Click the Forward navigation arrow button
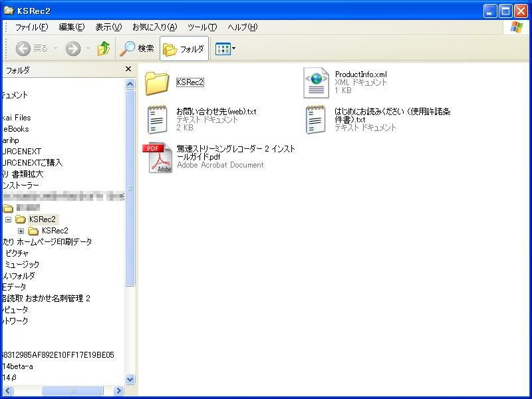The height and width of the screenshot is (399, 532). 73,49
